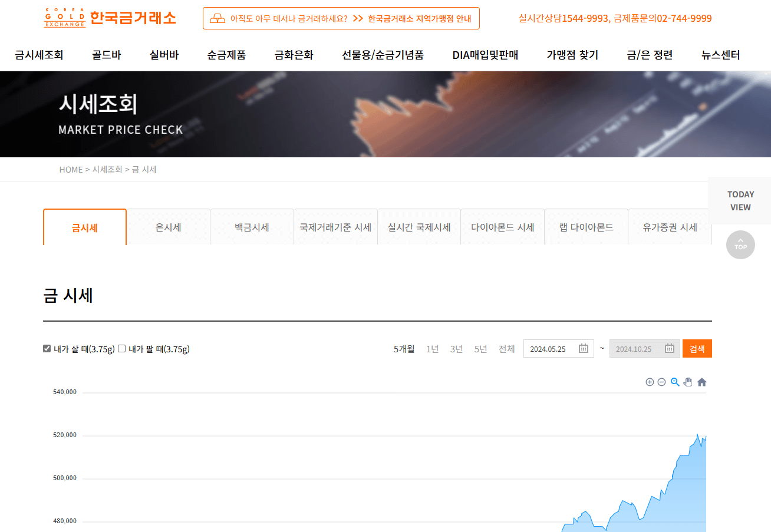Image resolution: width=771 pixels, height=532 pixels.
Task: Reset the chart view with the home icon
Action: [701, 382]
